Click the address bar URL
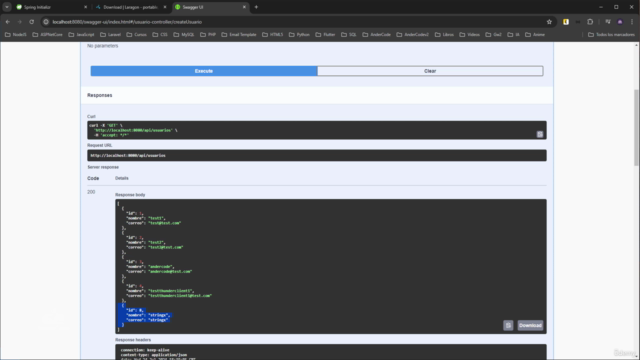Screen dimensions: 640x360 pyautogui.click(x=127, y=22)
